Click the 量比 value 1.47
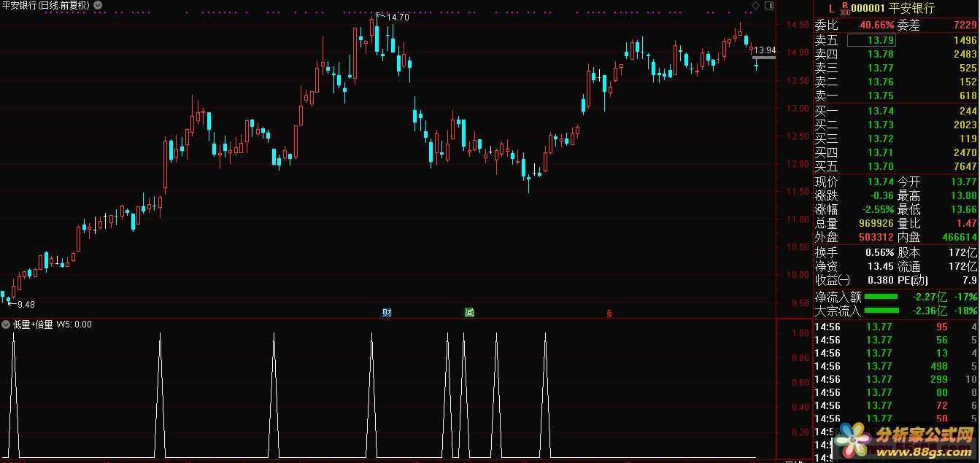The image size is (980, 463). click(966, 223)
